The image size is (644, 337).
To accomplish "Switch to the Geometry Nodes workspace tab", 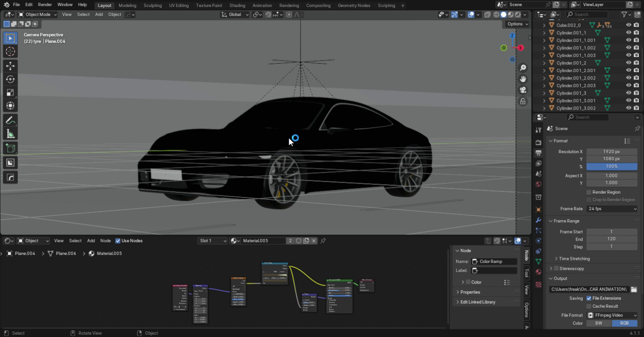I will (x=354, y=6).
